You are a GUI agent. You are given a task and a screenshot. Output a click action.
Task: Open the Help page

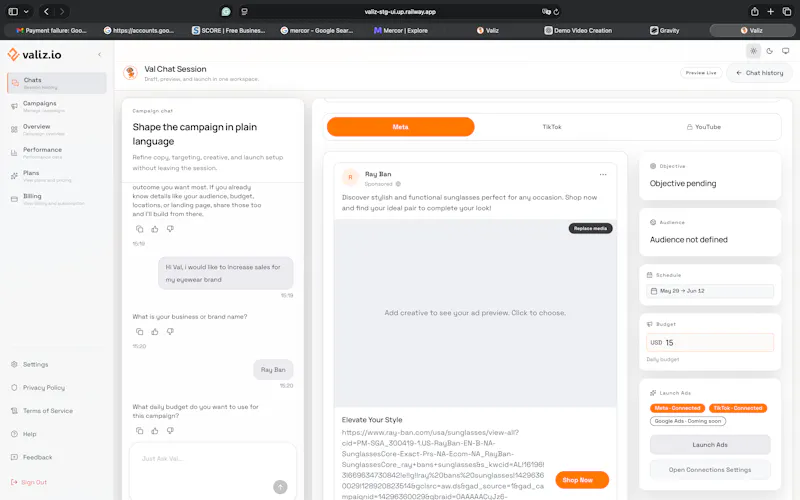point(23,434)
